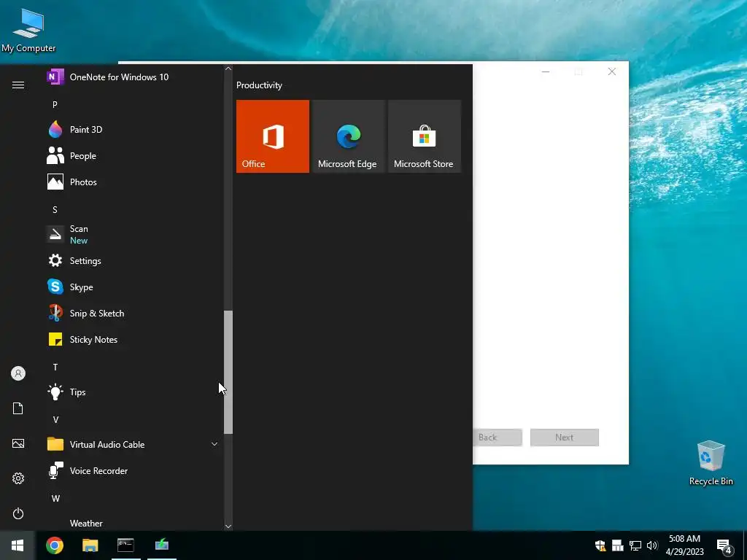Open the user account icon in Start sidebar
Viewport: 747px width, 560px height.
[18, 373]
